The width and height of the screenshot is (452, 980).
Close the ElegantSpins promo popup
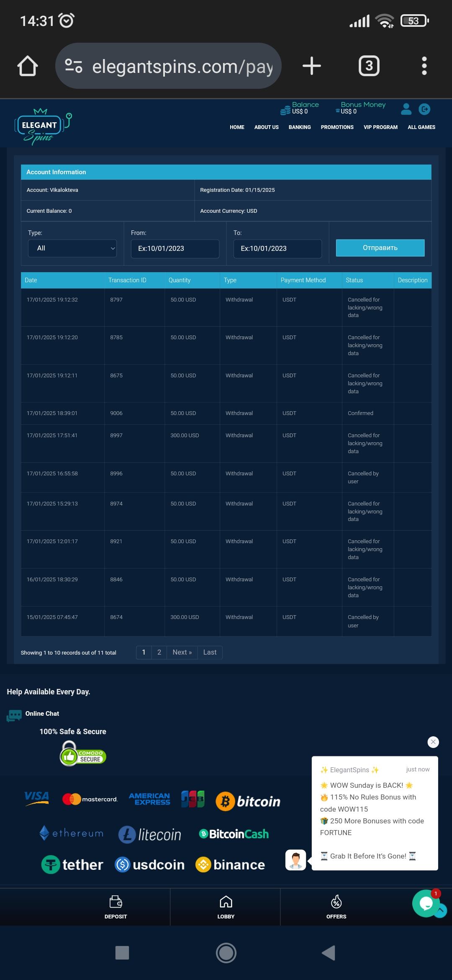tap(433, 742)
